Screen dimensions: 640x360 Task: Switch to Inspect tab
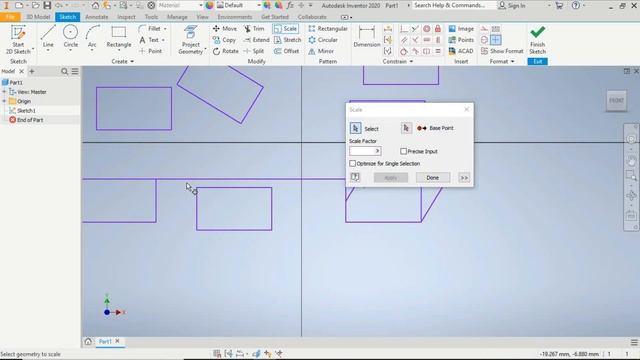tap(126, 17)
